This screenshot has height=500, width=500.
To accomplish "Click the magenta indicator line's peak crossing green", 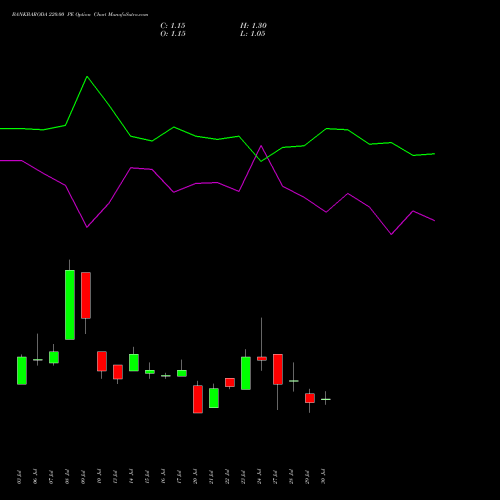I will [261, 146].
